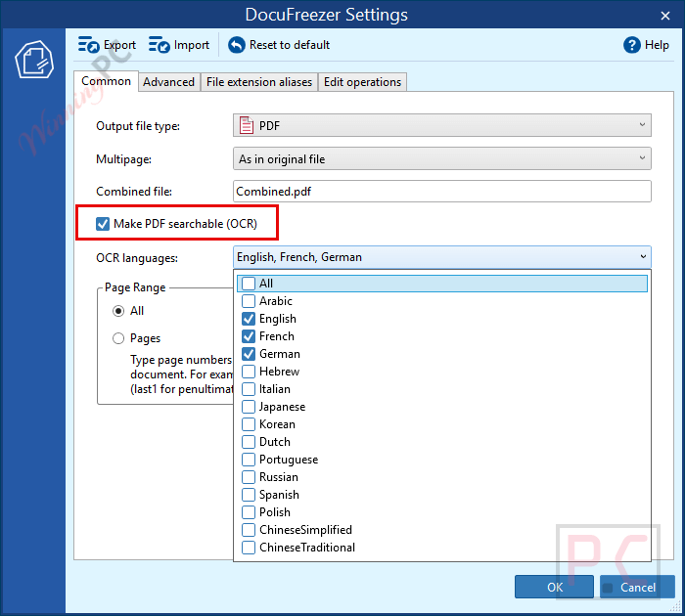Click the Combined file name field
Image resolution: width=685 pixels, height=616 pixels.
click(442, 192)
